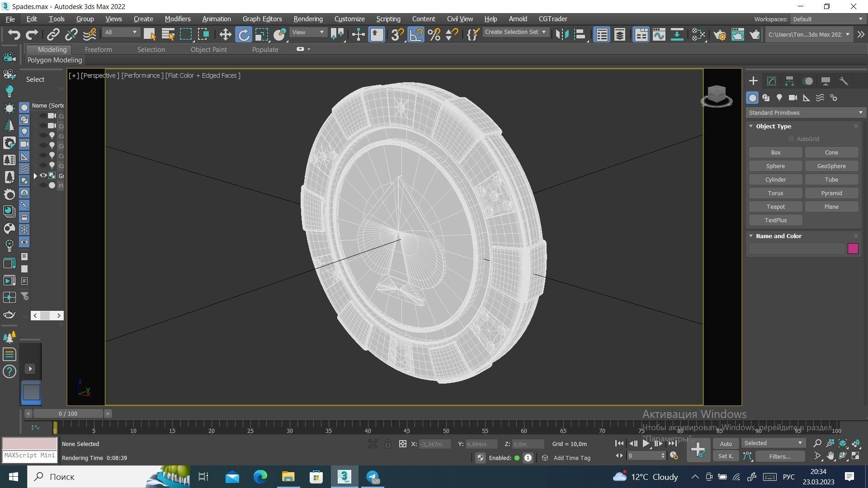The image size is (868, 488).
Task: Click the pink object color swatch
Action: tap(853, 249)
